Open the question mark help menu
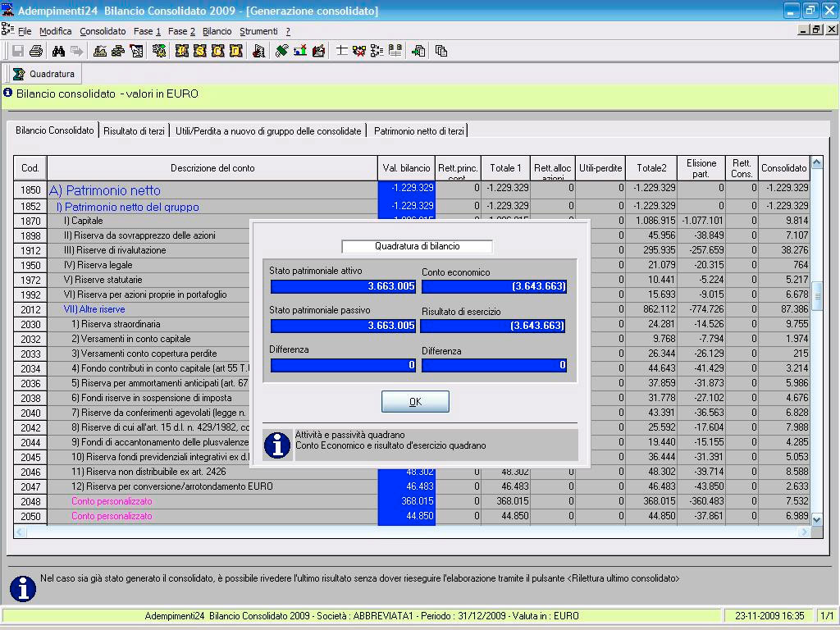This screenshot has width=840, height=630. pos(288,32)
